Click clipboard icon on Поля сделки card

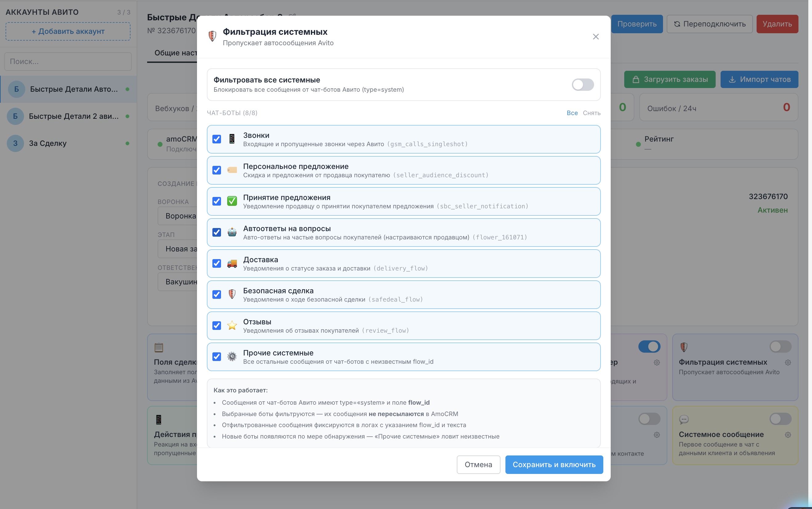point(159,347)
